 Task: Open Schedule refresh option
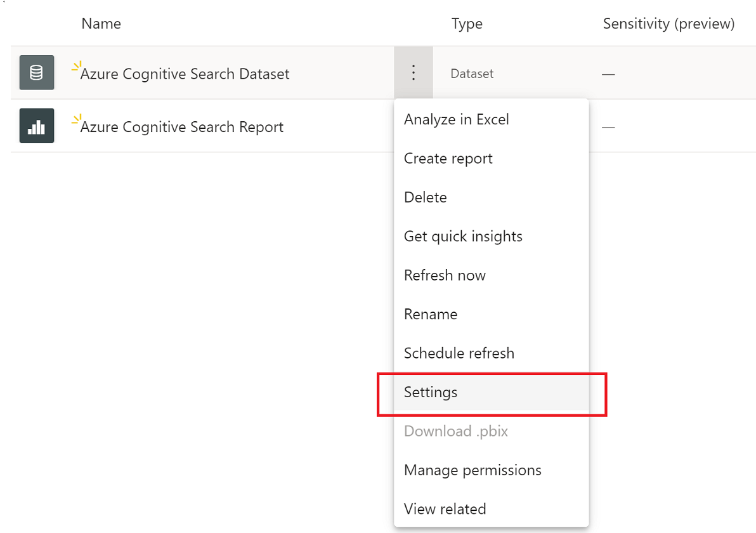pos(459,353)
